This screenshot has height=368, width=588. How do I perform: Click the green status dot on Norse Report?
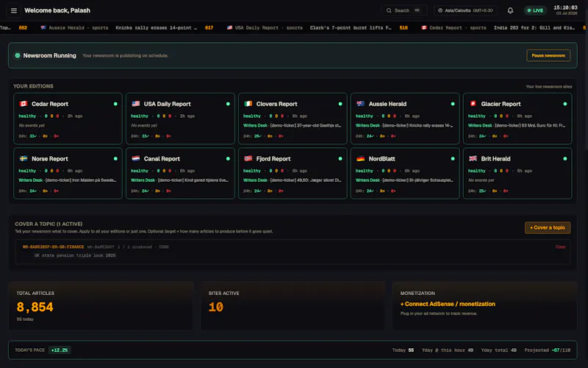tap(115, 159)
